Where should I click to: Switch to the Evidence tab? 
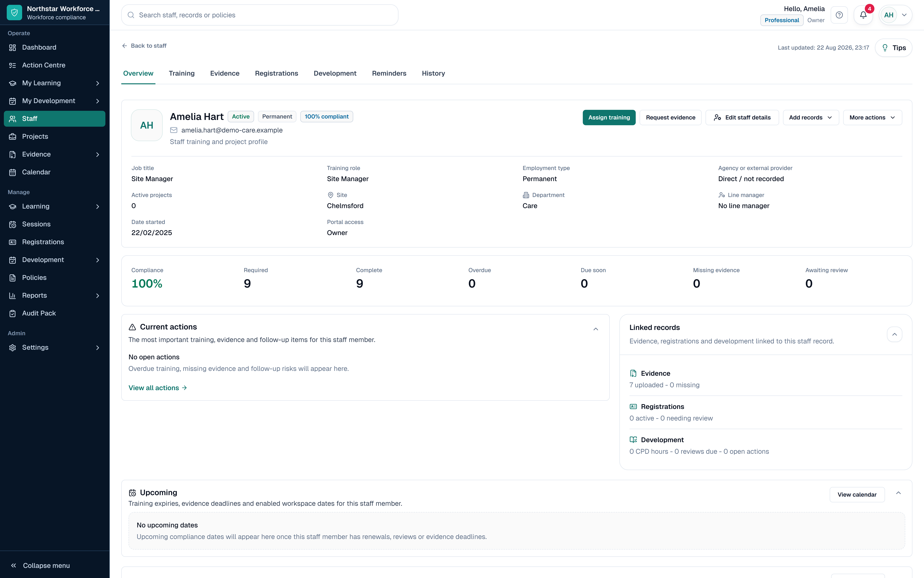[x=225, y=73]
